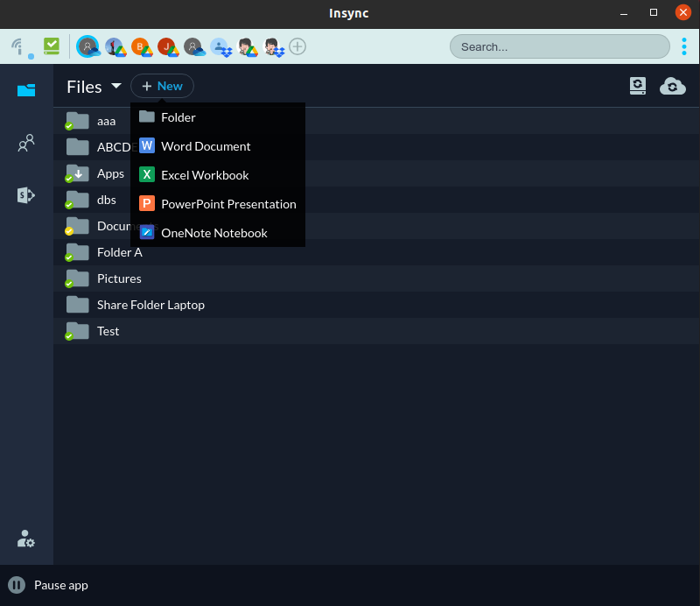Open the sync feed panel in sidebar
The image size is (700, 606).
[26, 195]
